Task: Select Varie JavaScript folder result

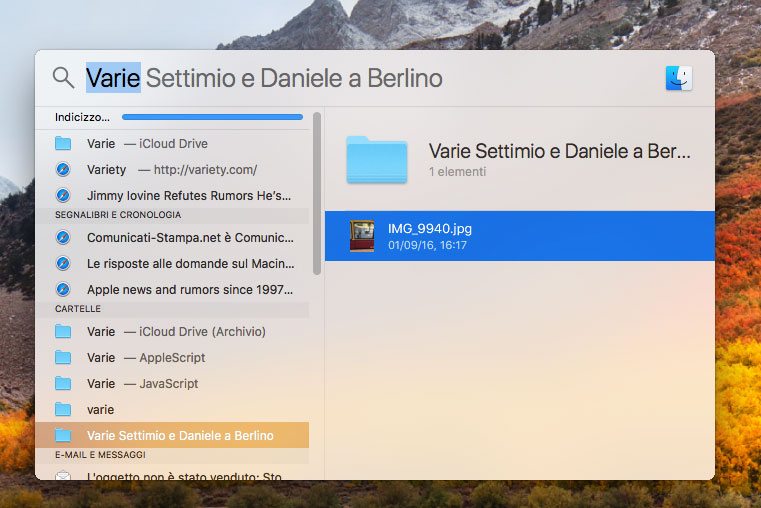Action: point(142,383)
